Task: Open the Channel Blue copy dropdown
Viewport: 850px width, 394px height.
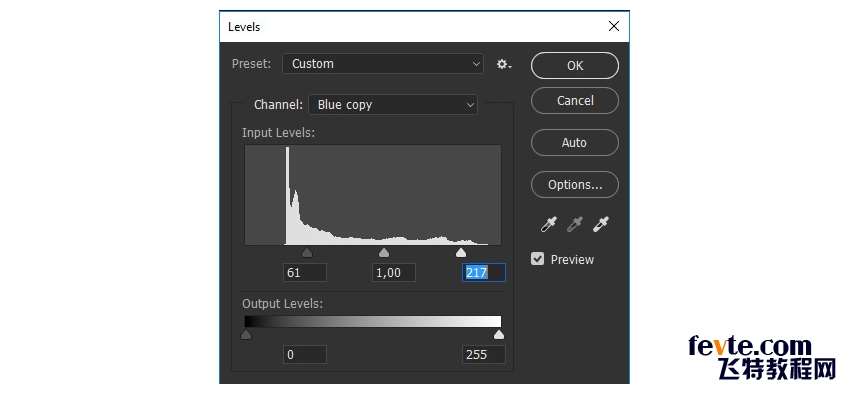Action: pyautogui.click(x=393, y=105)
